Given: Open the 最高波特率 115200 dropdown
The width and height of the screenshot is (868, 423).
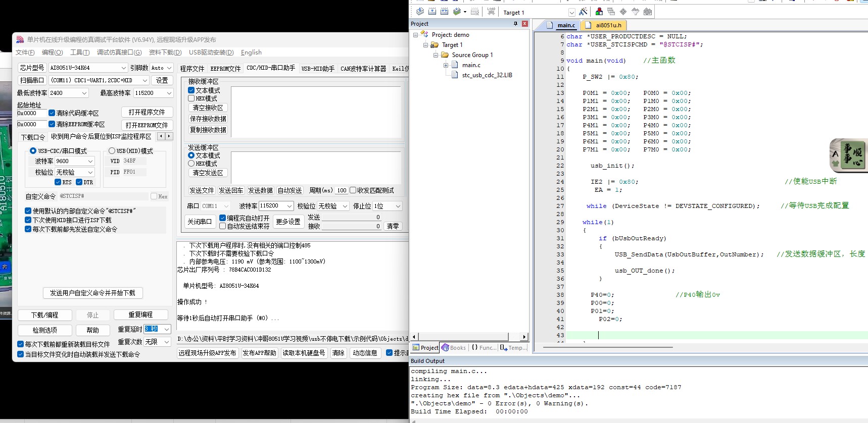Looking at the screenshot, I should (x=169, y=93).
